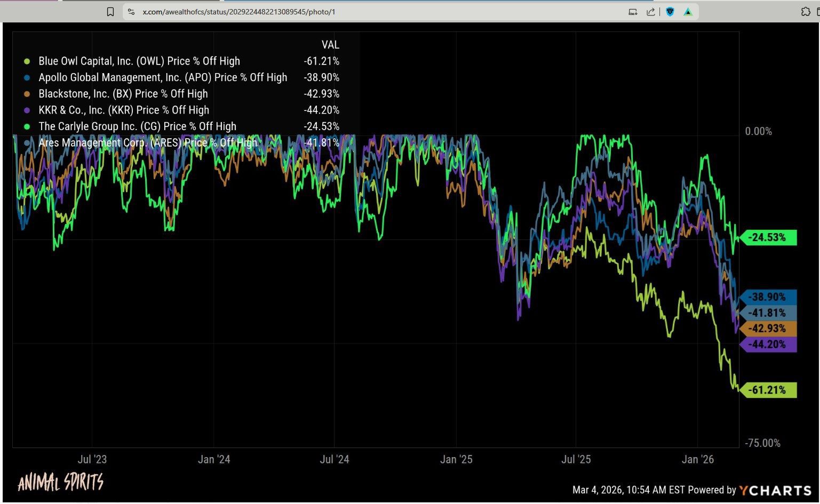Viewport: 820px width, 504px height.
Task: Open site settings icon beside the URL
Action: tap(131, 12)
